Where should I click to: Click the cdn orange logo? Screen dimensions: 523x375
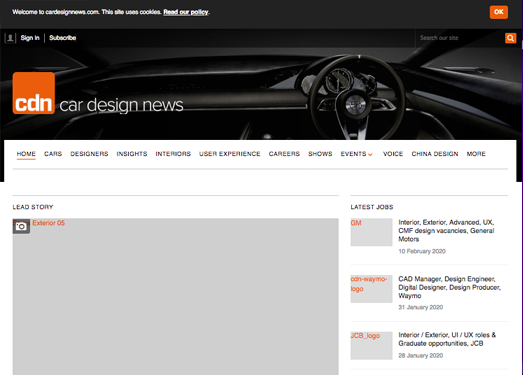click(x=34, y=93)
